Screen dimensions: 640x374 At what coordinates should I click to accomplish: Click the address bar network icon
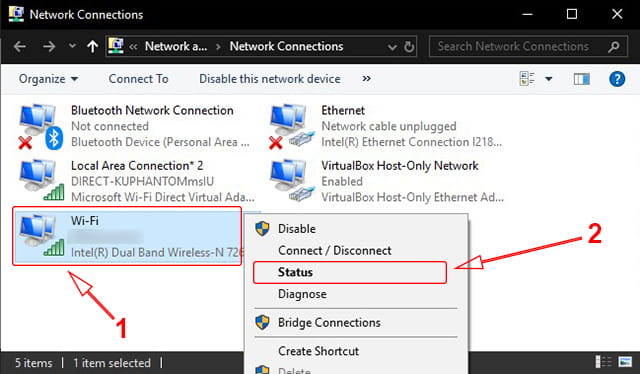pyautogui.click(x=116, y=46)
